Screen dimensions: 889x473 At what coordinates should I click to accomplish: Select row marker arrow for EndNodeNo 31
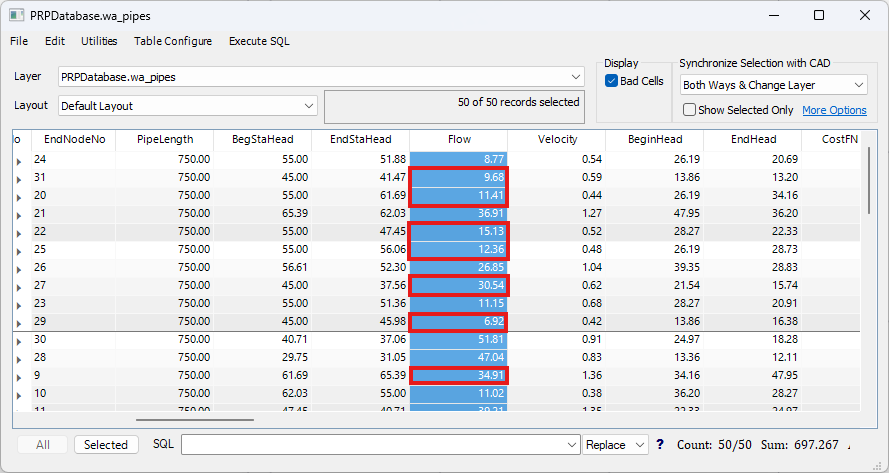tap(19, 180)
